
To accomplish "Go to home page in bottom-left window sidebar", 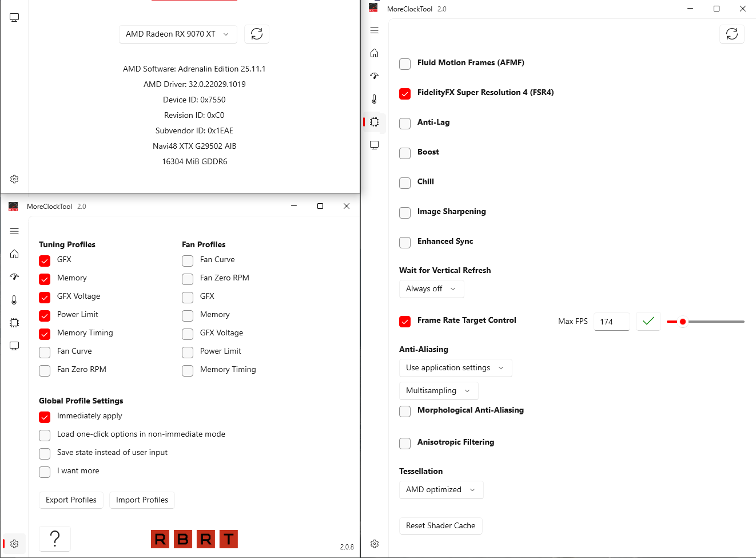I will click(14, 254).
